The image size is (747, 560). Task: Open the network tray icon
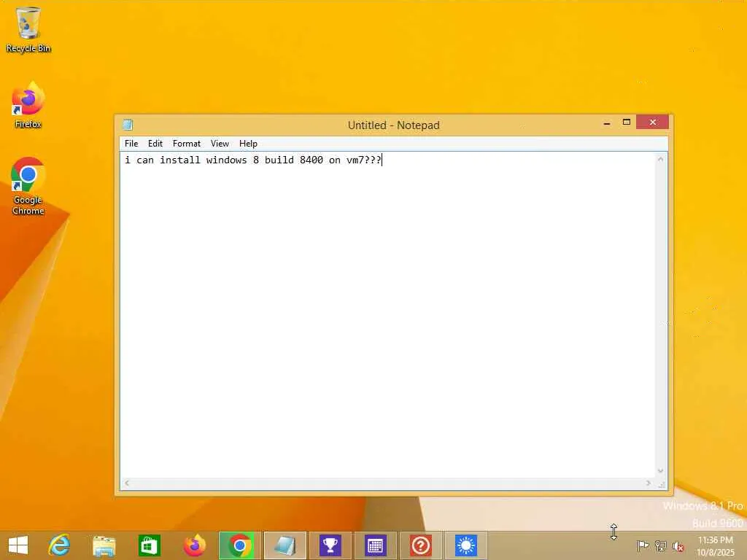click(x=660, y=545)
